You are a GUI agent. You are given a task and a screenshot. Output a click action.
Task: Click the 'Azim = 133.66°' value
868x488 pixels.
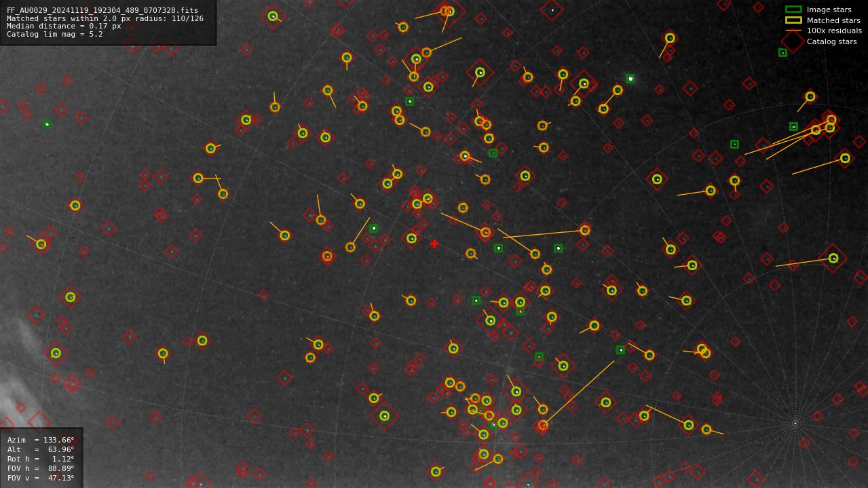41,440
